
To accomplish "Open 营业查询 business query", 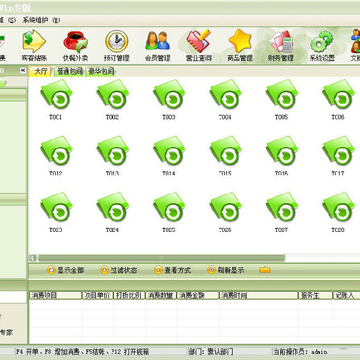I will point(199,46).
